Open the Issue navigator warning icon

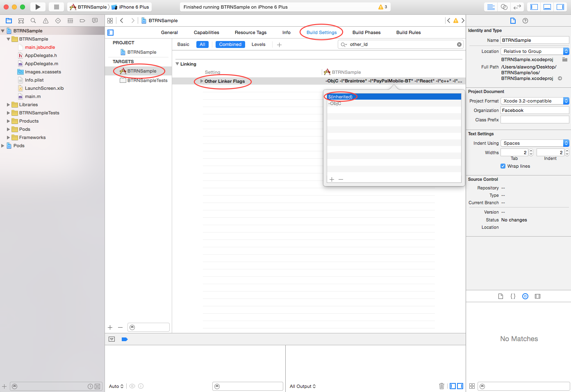tap(45, 21)
